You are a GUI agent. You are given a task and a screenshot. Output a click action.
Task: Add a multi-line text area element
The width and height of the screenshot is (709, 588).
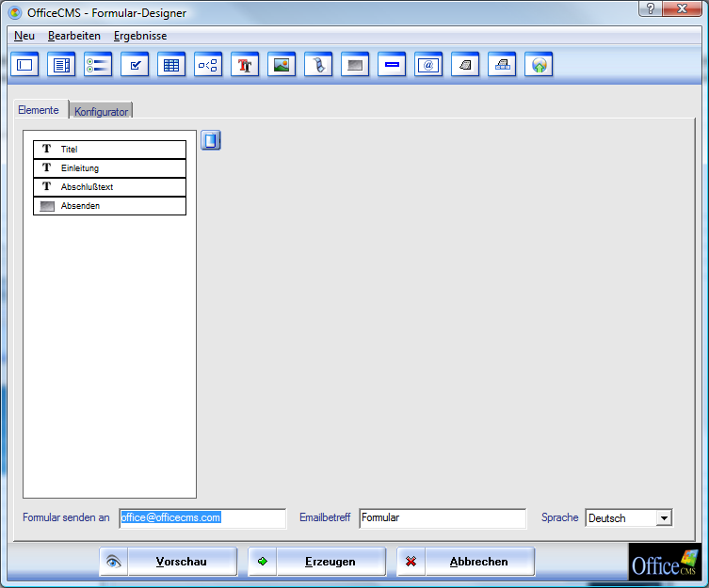tap(61, 65)
